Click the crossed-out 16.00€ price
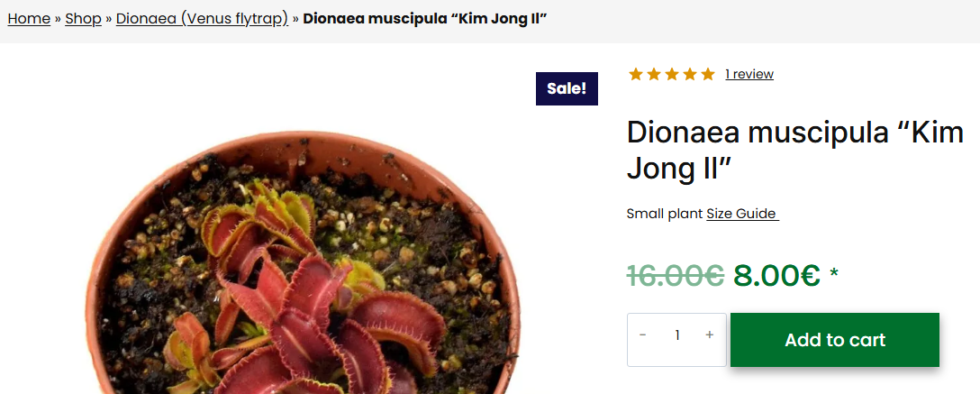This screenshot has width=980, height=394. [675, 275]
